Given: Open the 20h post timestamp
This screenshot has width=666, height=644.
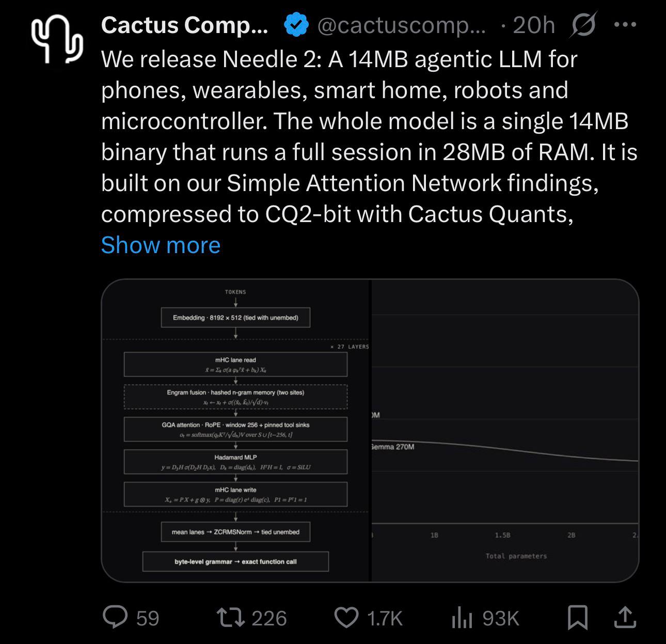Looking at the screenshot, I should 534,25.
